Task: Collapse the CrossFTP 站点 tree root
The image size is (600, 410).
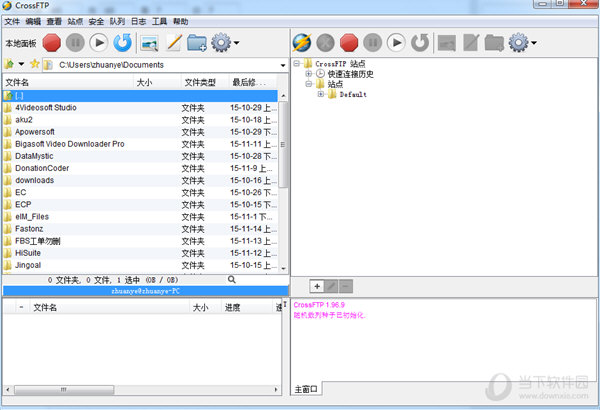Action: coord(297,64)
